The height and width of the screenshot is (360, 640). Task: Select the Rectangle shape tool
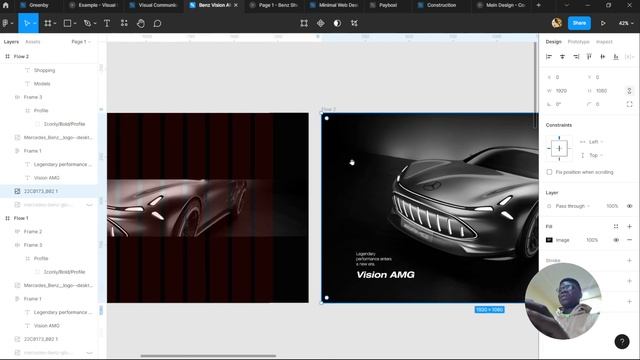(x=67, y=23)
